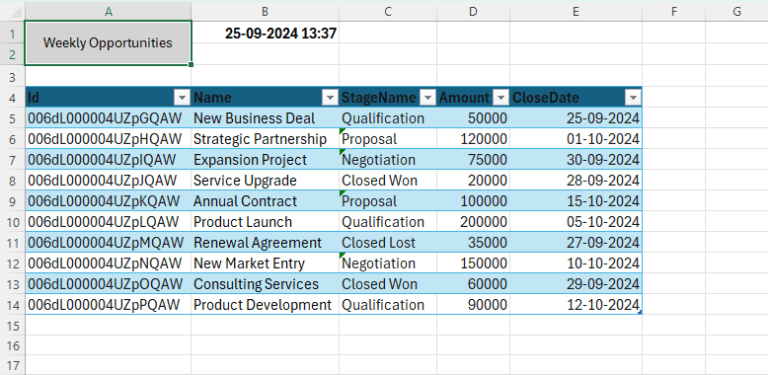Click the Closed Lost stage cell
This screenshot has width=768, height=375.
[x=388, y=242]
